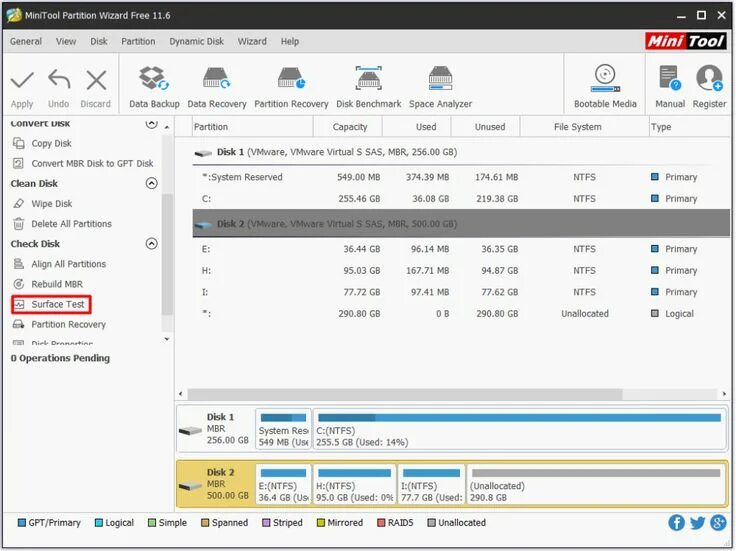
Task: Select Wipe Disk option
Action: pyautogui.click(x=52, y=204)
